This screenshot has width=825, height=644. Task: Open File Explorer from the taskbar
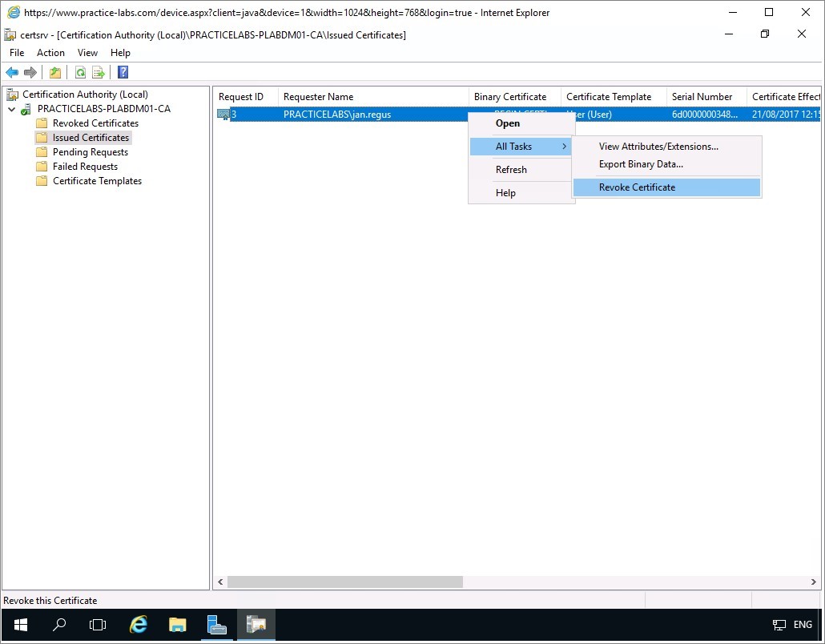point(177,625)
